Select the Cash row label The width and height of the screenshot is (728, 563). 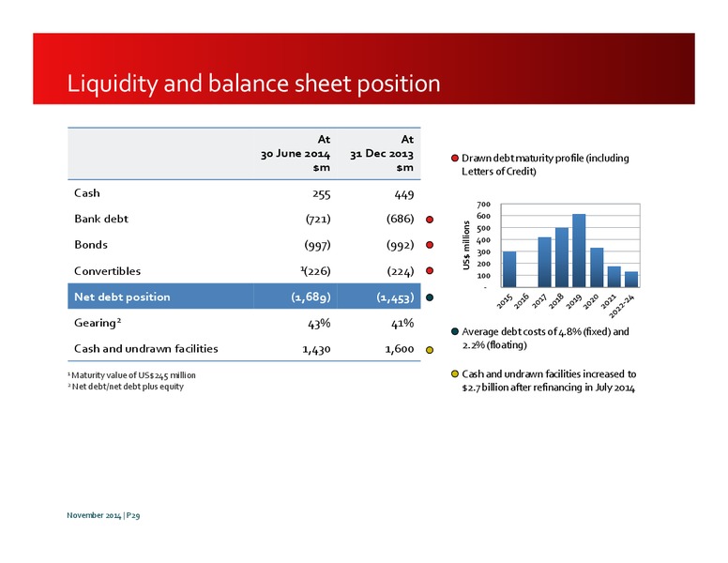pos(87,193)
